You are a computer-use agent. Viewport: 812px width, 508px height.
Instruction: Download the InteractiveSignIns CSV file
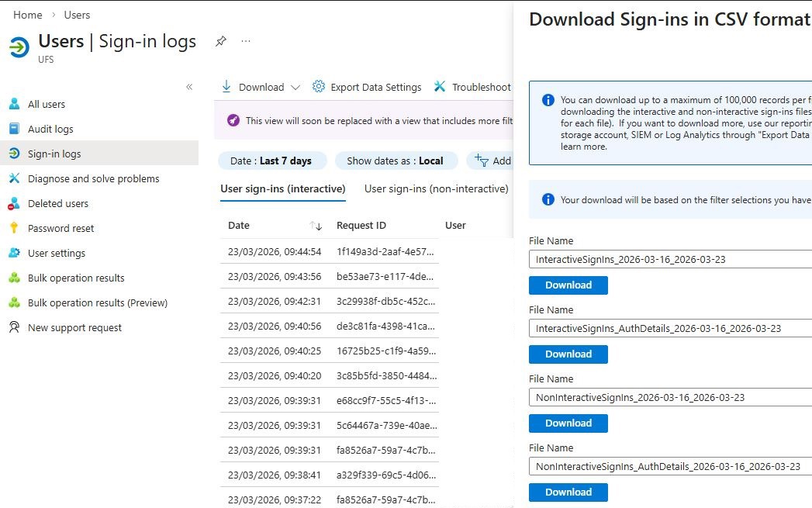click(x=568, y=285)
